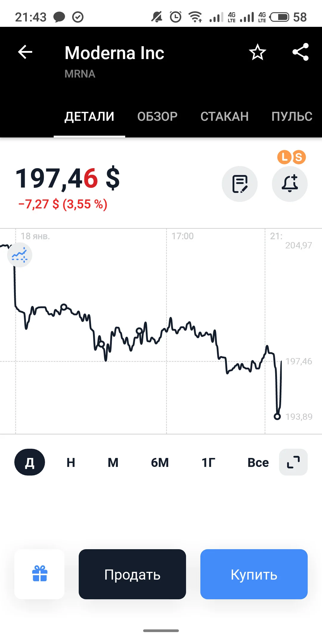
Task: Tap the Продать sell button
Action: click(132, 574)
